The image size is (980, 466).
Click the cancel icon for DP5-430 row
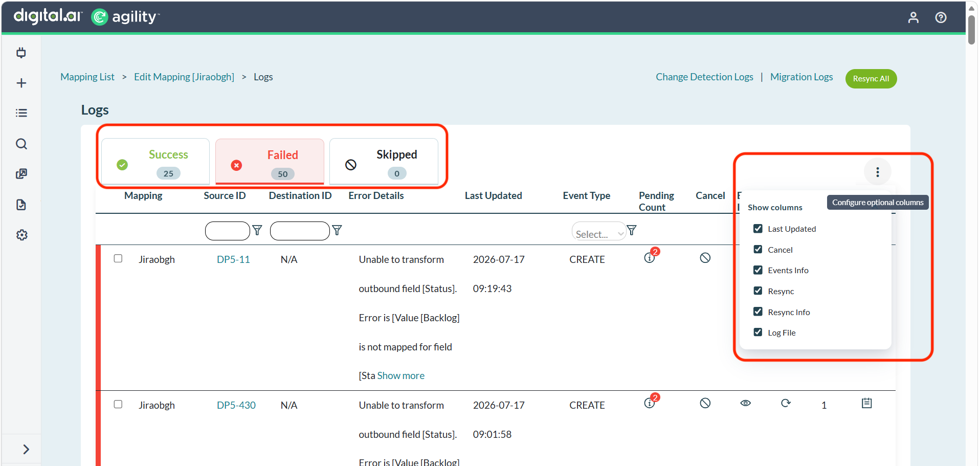705,403
